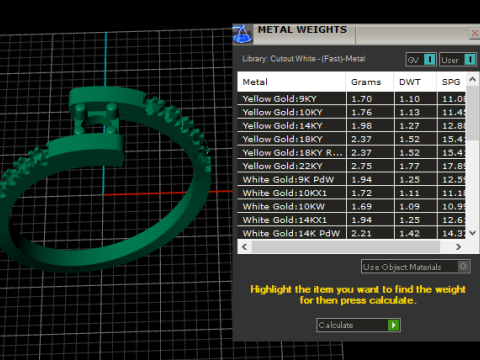Image resolution: width=480 pixels, height=360 pixels.
Task: Click the 2.21 grams value for 14K PdW
Action: [362, 233]
